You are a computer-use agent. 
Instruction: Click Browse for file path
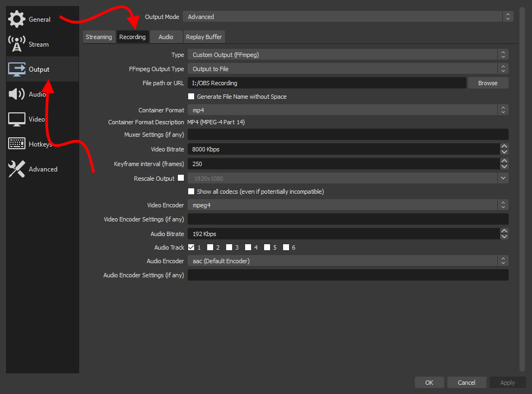tap(488, 83)
